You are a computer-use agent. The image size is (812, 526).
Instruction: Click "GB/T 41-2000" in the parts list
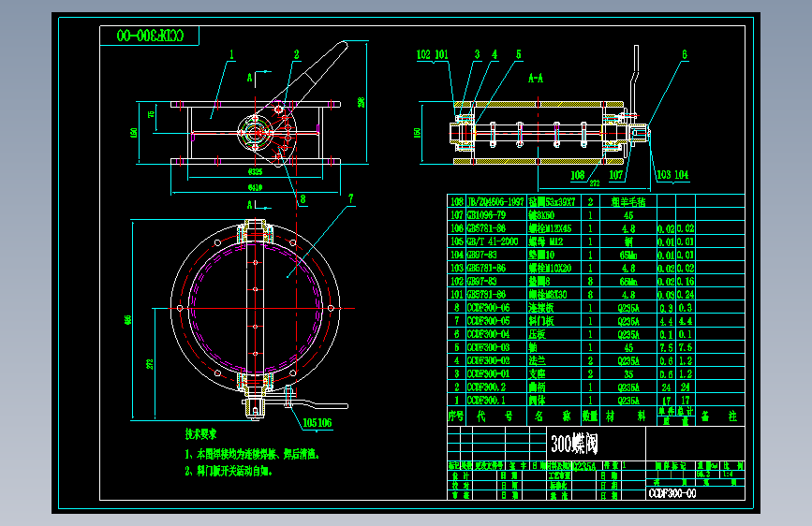(x=493, y=241)
